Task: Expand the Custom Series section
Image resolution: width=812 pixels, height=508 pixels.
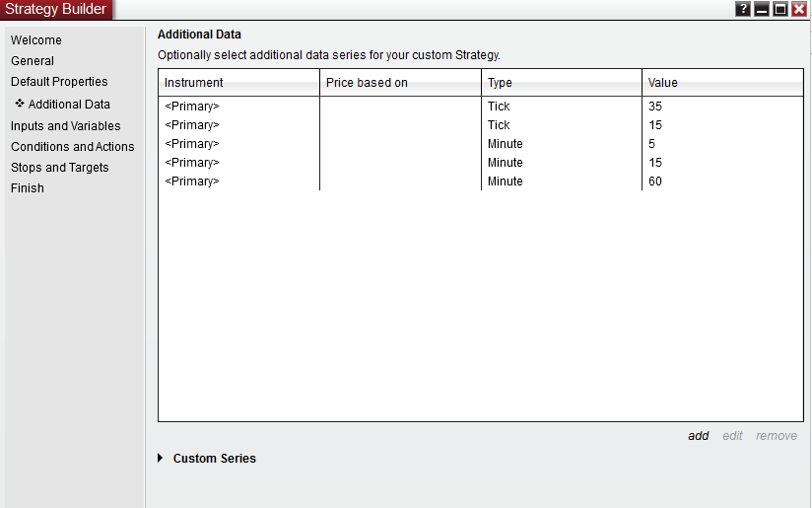Action: 162,458
